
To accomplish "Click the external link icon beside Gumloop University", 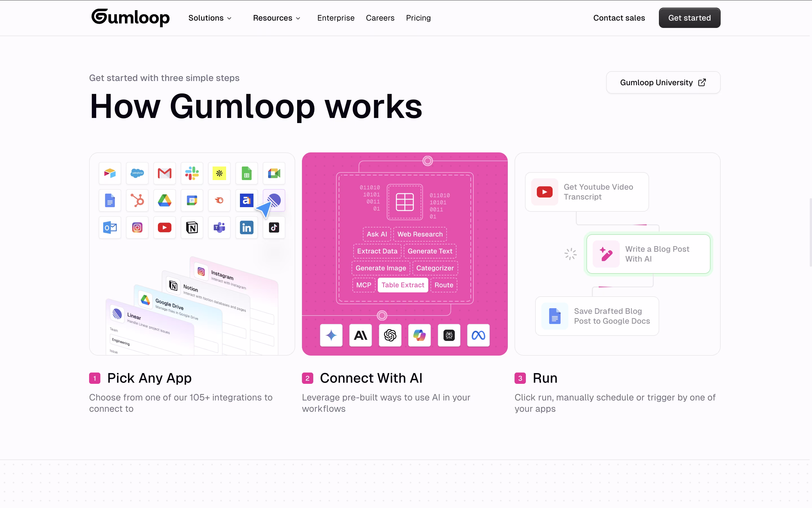I will point(702,83).
